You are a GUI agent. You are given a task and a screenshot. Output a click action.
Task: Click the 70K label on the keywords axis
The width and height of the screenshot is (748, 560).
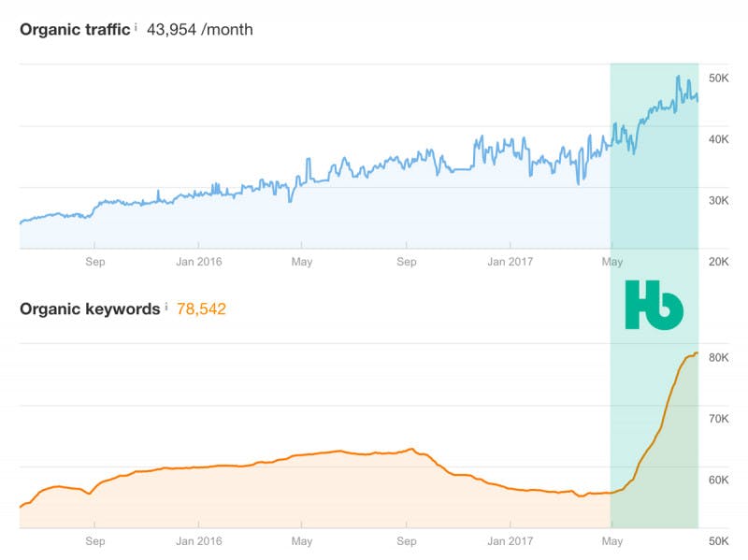[x=718, y=419]
